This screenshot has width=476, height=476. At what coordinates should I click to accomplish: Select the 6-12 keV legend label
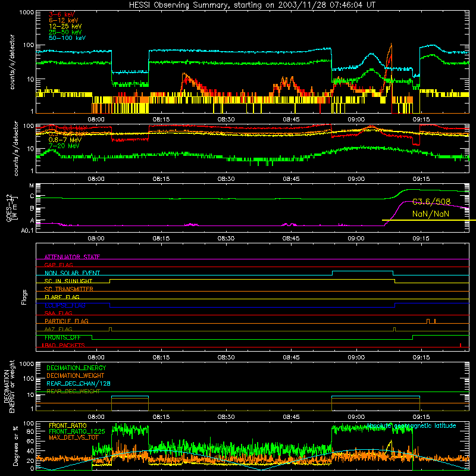64,20
